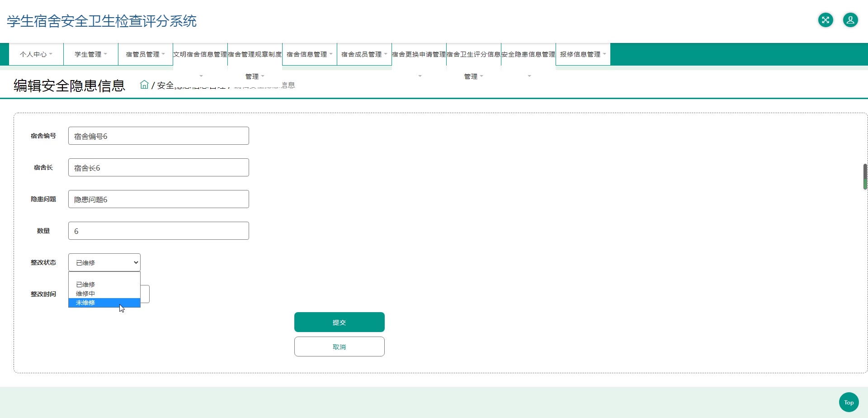Image resolution: width=868 pixels, height=418 pixels.
Task: Select 已维修 option in dropdown list
Action: click(104, 285)
